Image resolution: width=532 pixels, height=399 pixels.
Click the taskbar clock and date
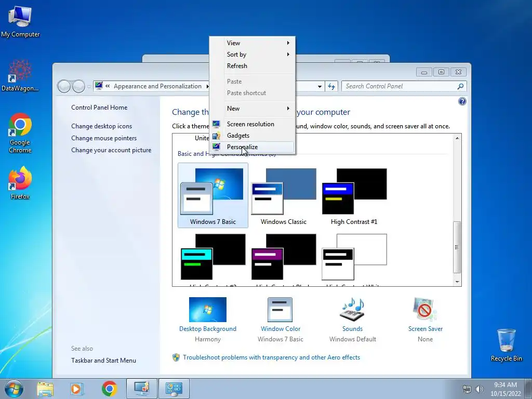click(x=506, y=389)
